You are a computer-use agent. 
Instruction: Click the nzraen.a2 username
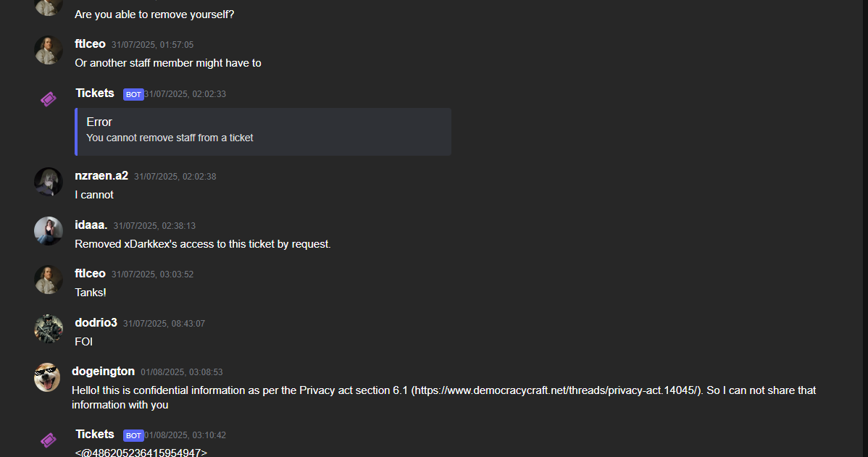click(x=101, y=176)
